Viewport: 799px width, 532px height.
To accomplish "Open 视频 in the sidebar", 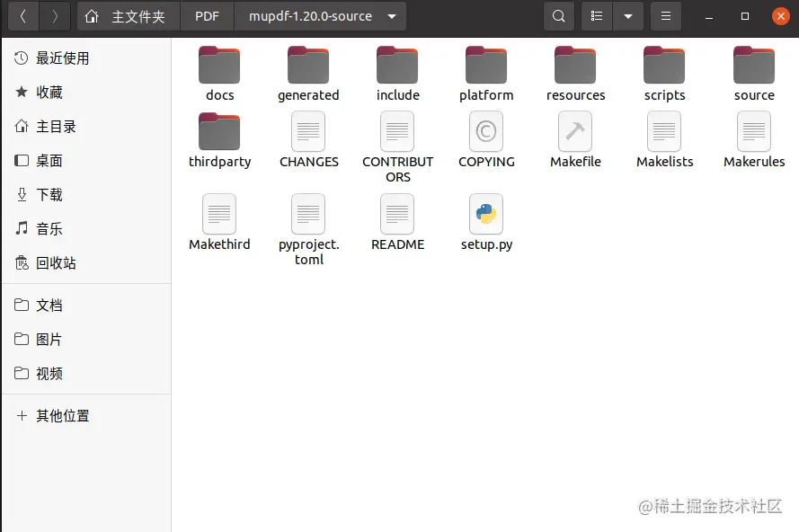I will pos(86,374).
